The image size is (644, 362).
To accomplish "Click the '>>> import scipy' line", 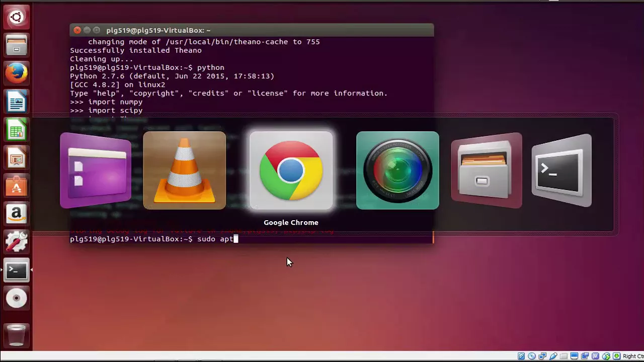I will pos(106,110).
